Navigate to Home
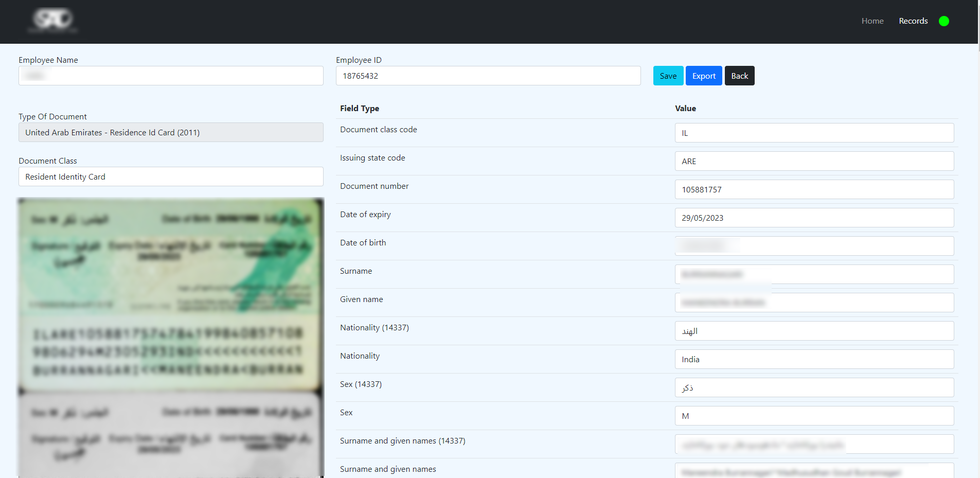Screen dimensions: 980x478 coord(872,21)
